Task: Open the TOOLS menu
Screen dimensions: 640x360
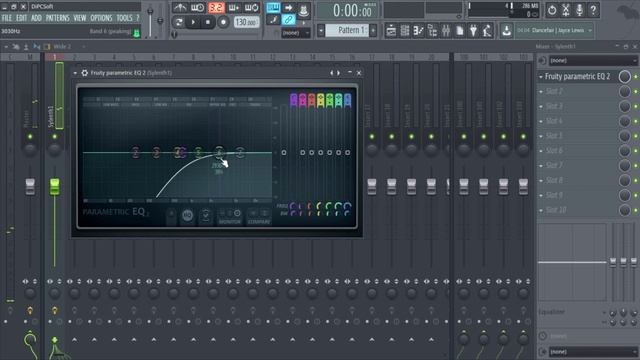Action: (124, 18)
